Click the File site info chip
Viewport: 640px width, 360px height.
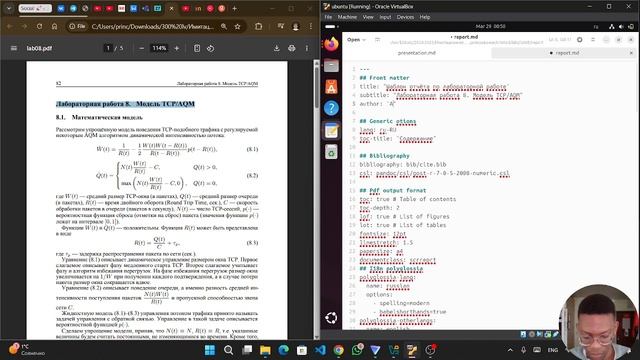[x=78, y=26]
